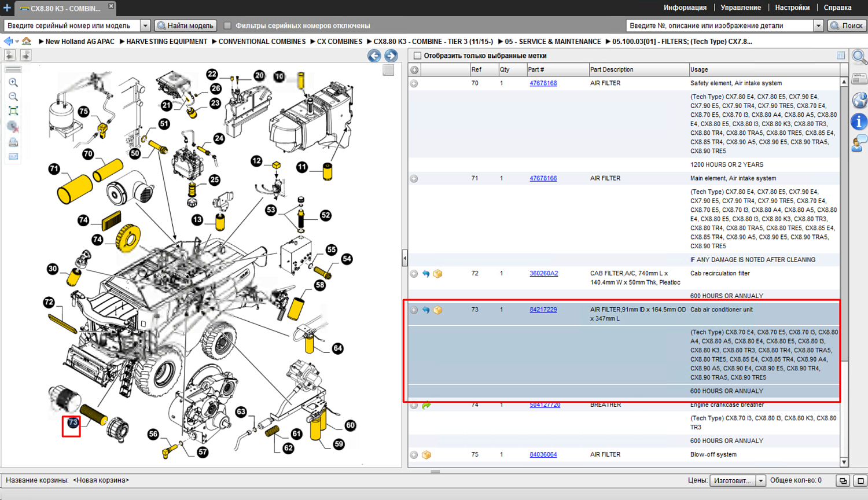The width and height of the screenshot is (868, 500).
Task: Go to 'CX COMBINES' in the breadcrumb
Action: 339,42
